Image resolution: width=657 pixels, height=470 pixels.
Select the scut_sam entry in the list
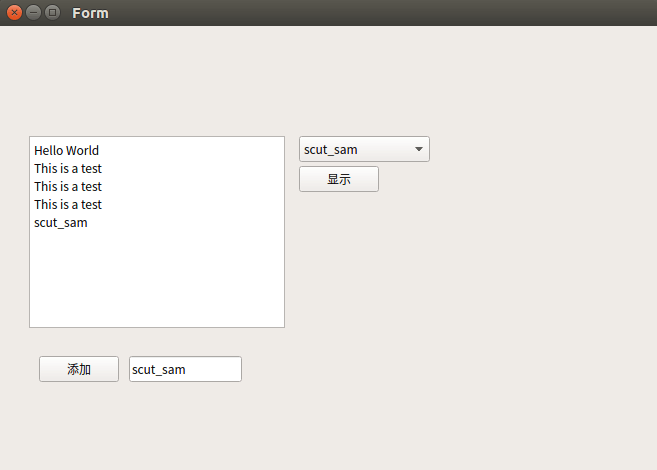tap(61, 223)
